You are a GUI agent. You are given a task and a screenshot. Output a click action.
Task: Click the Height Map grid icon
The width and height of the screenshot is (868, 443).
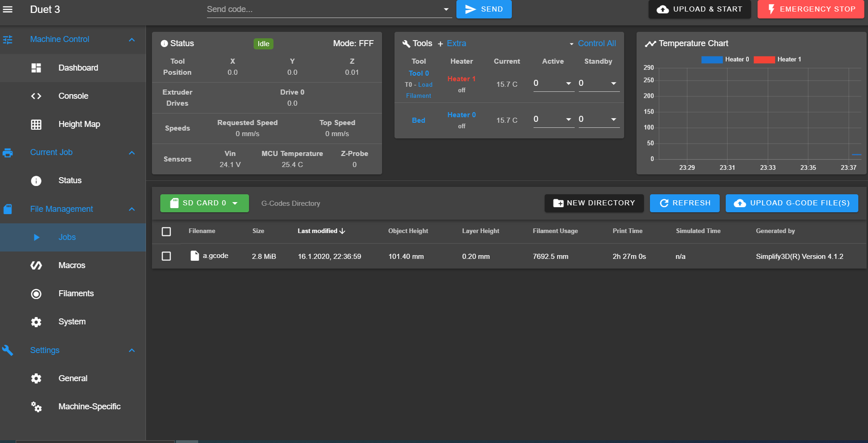[x=36, y=124]
